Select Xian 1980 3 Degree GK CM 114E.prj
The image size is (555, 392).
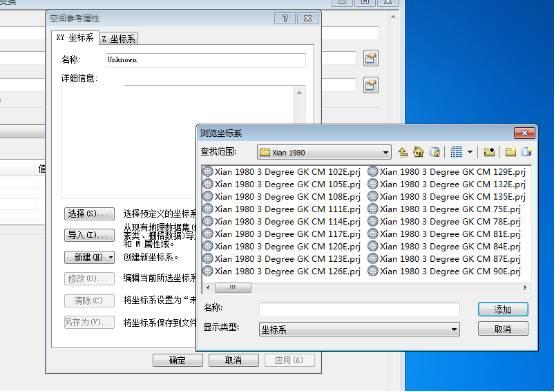pos(281,222)
